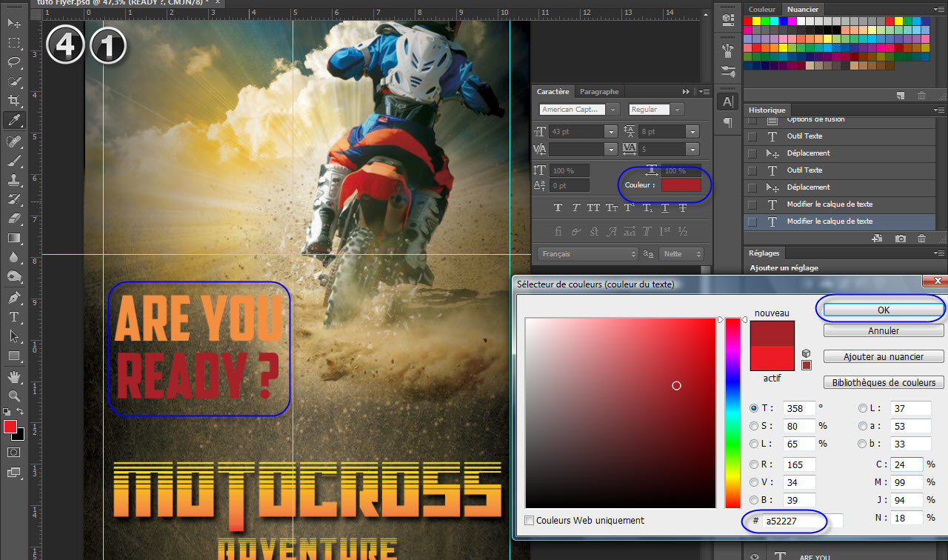Select the Path Selection tool
Screen dimensions: 948x560
[x=14, y=336]
